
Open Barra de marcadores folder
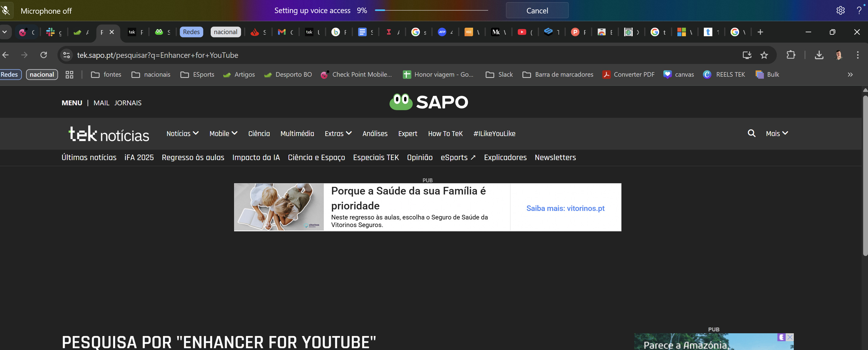[558, 75]
